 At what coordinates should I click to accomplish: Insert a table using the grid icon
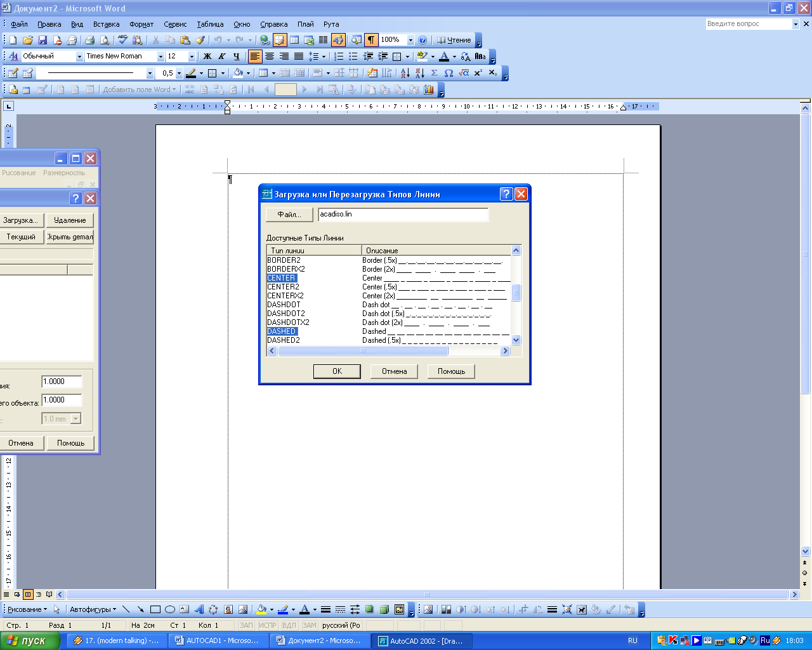294,40
